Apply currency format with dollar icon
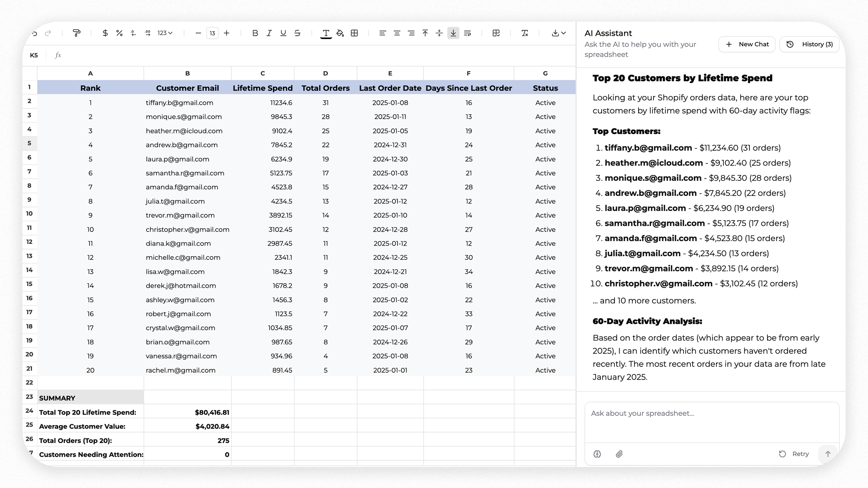 pyautogui.click(x=105, y=33)
